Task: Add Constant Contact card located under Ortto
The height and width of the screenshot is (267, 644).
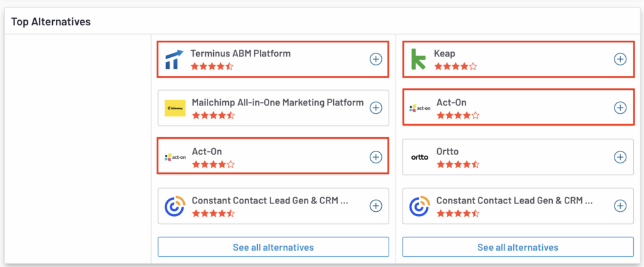Action: pyautogui.click(x=620, y=205)
